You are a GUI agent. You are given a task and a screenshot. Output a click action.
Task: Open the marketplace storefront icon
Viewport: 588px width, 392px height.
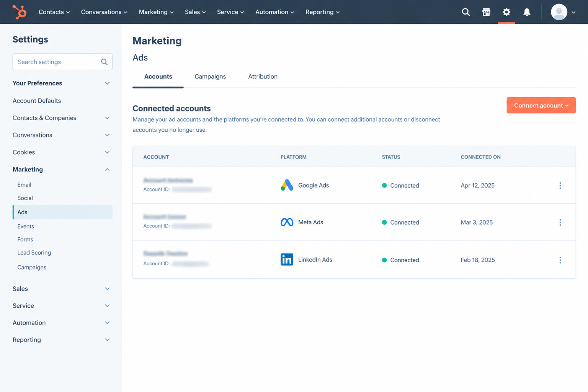[486, 12]
